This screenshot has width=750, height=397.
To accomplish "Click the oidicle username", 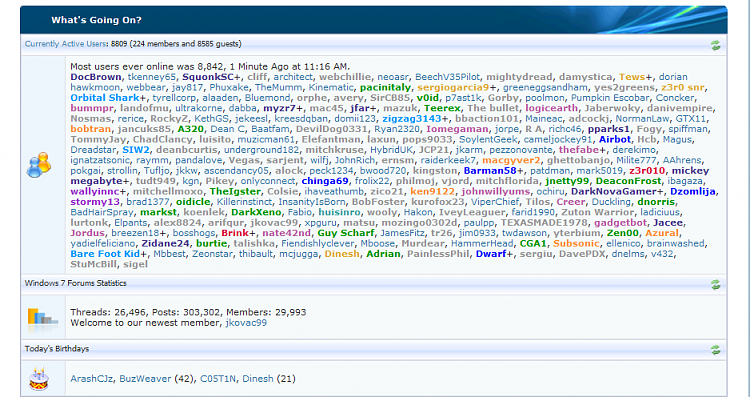I will [x=193, y=202].
